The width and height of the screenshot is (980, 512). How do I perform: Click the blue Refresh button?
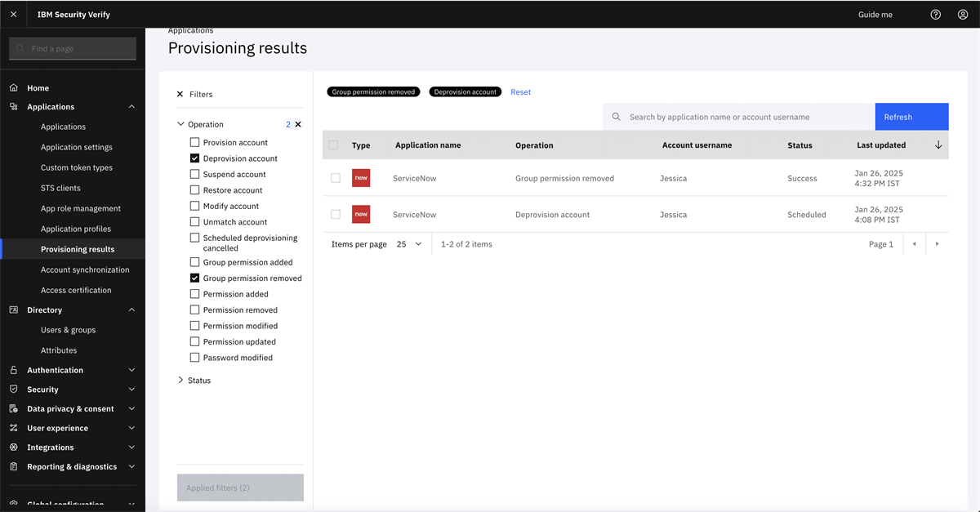tap(911, 117)
